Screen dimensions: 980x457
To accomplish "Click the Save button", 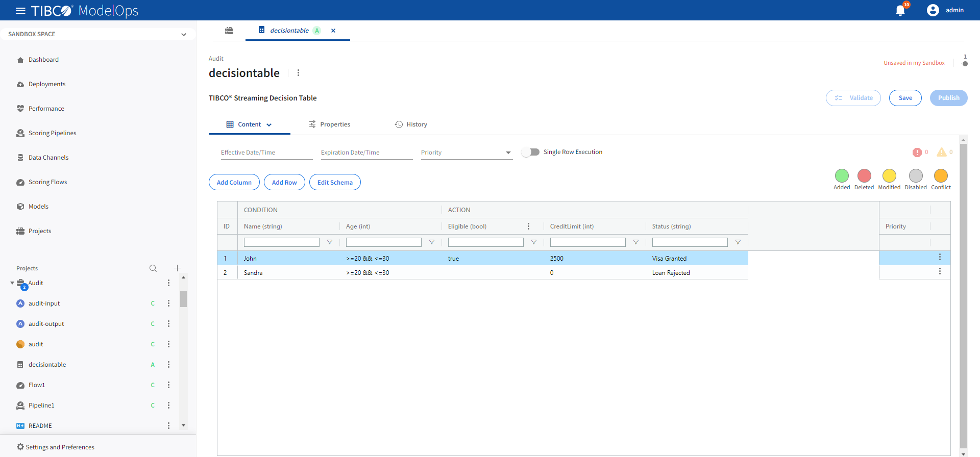I will pyautogui.click(x=905, y=98).
